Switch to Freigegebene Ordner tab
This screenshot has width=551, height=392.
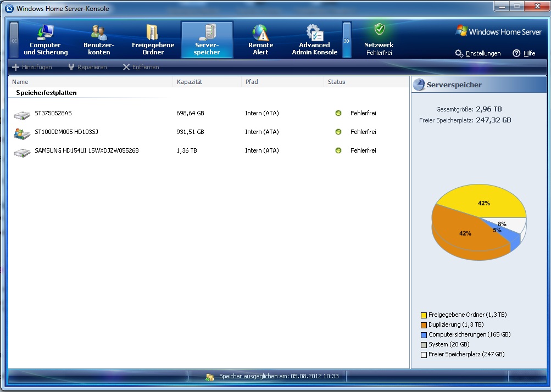click(153, 40)
